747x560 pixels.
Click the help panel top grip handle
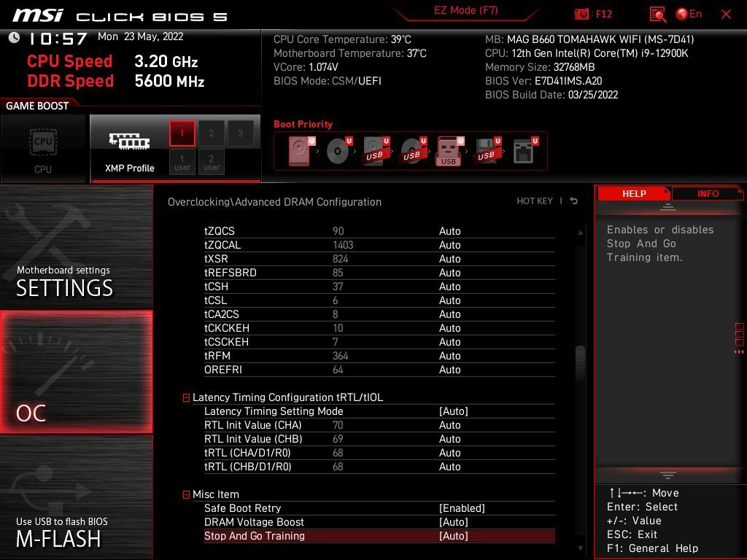click(x=668, y=207)
